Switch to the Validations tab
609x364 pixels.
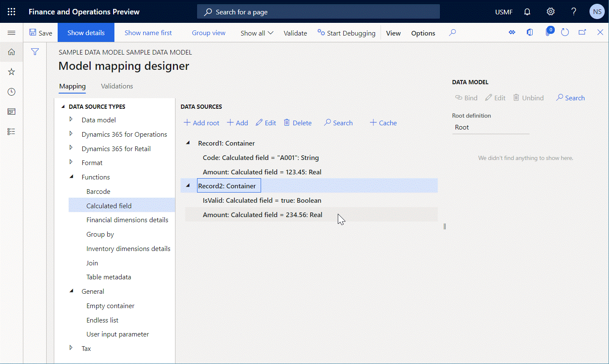[117, 86]
